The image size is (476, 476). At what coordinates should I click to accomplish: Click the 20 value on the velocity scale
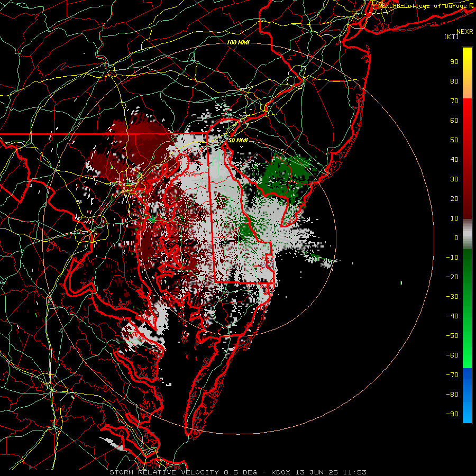coord(454,199)
